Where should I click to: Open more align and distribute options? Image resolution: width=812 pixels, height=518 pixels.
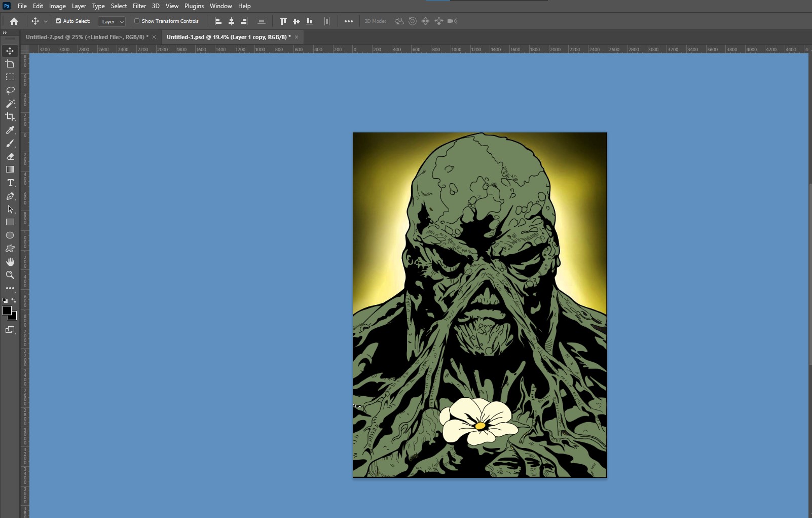click(x=349, y=21)
